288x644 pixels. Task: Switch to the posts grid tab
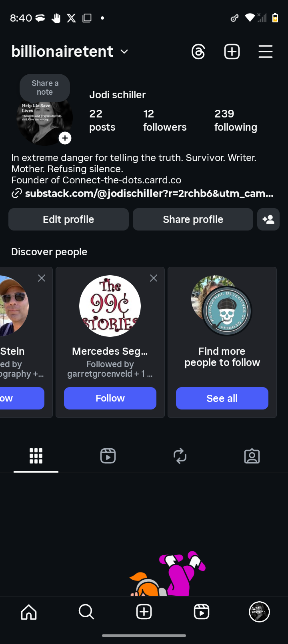36,456
